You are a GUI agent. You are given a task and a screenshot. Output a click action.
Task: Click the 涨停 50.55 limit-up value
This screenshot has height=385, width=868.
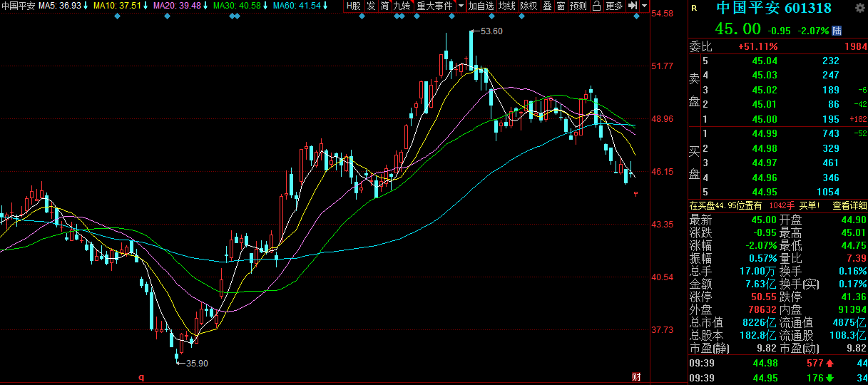click(763, 297)
